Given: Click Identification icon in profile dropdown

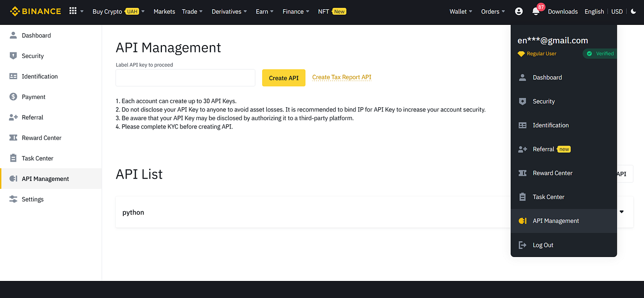Looking at the screenshot, I should tap(523, 125).
